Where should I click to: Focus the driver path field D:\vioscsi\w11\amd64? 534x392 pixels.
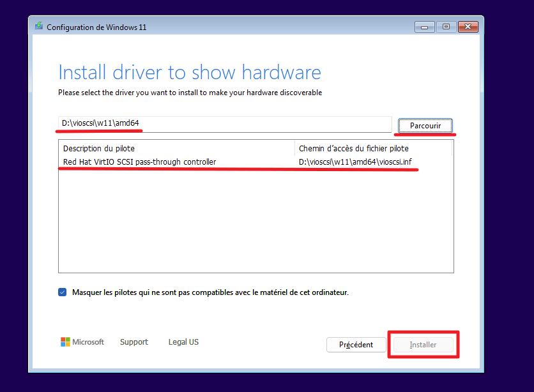click(225, 124)
